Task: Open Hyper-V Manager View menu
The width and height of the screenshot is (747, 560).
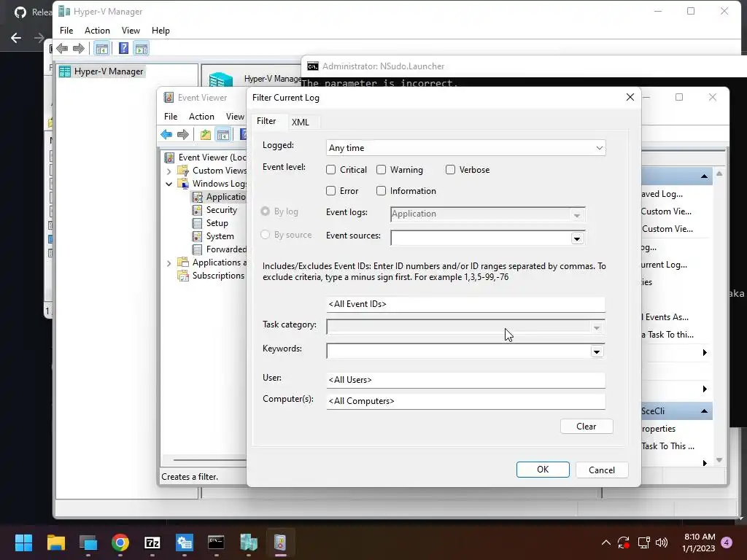Action: [131, 31]
